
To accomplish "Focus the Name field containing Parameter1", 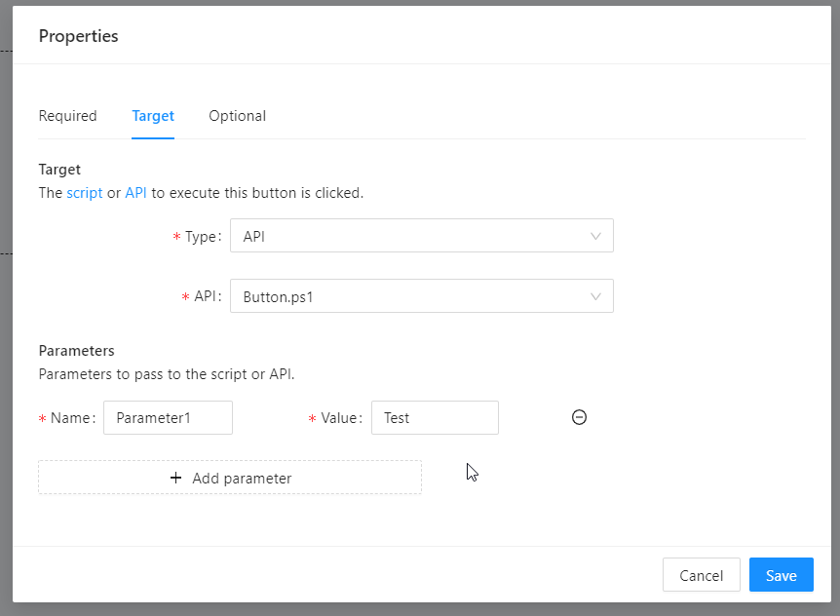I will (168, 417).
